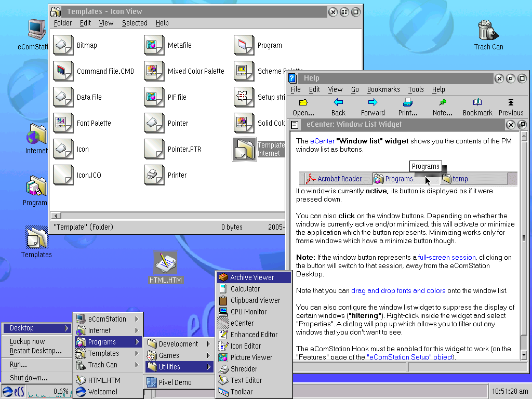
Task: Expand the Desktop submenu arrow
Action: point(66,328)
